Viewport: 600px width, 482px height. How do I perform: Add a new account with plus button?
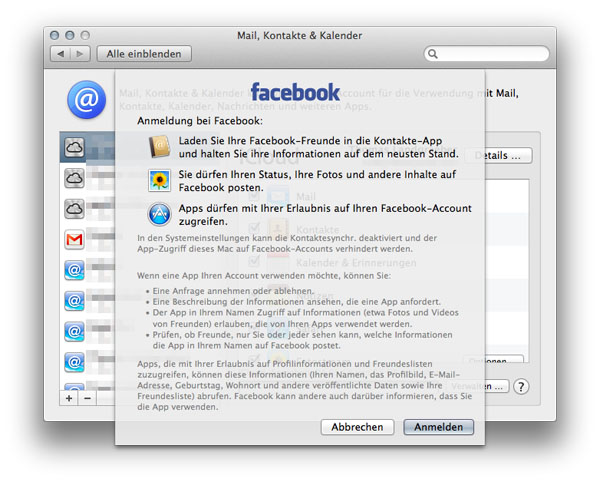tap(69, 398)
